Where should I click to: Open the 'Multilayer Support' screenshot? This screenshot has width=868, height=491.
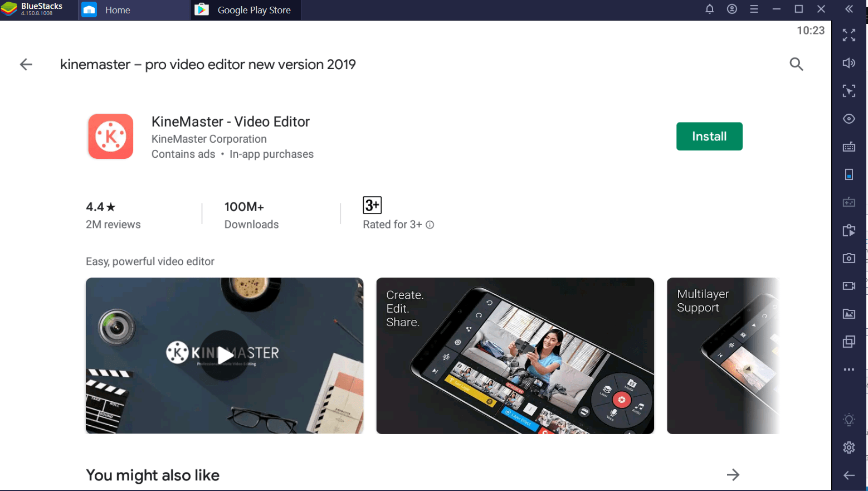(723, 356)
